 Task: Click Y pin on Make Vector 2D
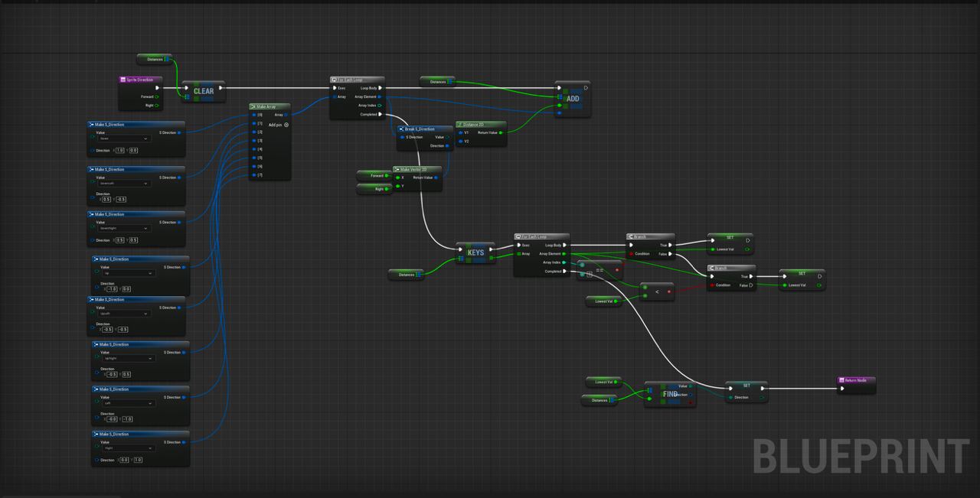[397, 186]
